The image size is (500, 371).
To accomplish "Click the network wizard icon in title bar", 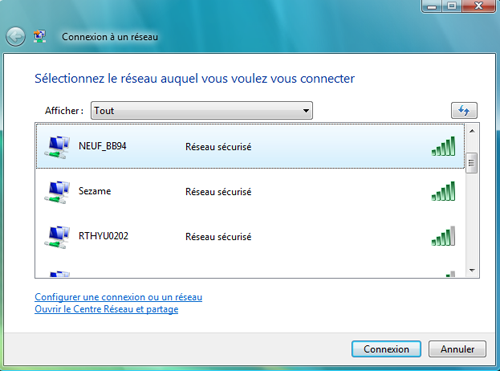I will (x=40, y=36).
